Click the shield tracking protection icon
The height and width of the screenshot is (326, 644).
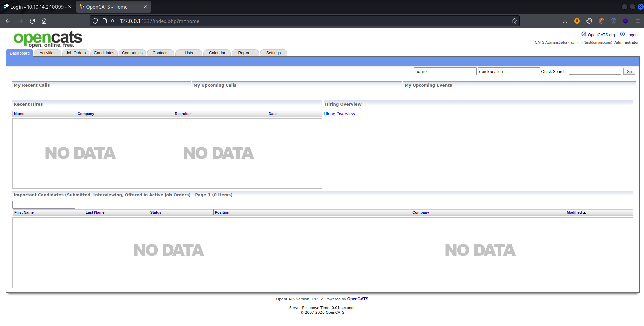click(x=95, y=21)
